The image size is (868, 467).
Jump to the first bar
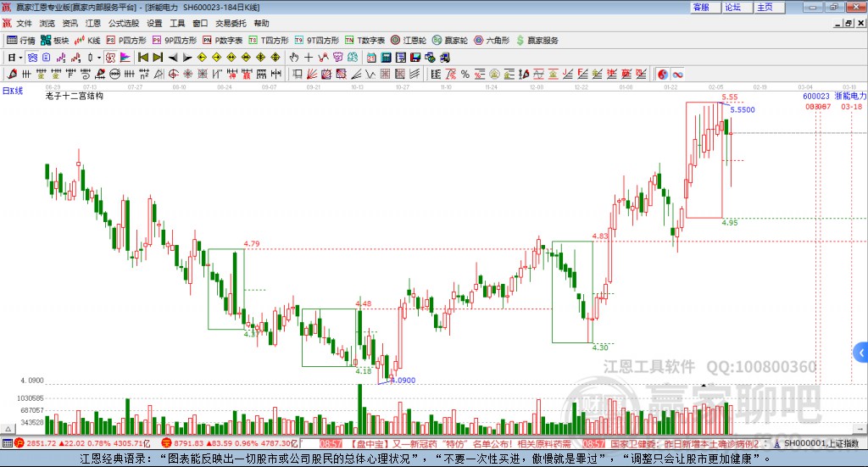click(x=142, y=58)
